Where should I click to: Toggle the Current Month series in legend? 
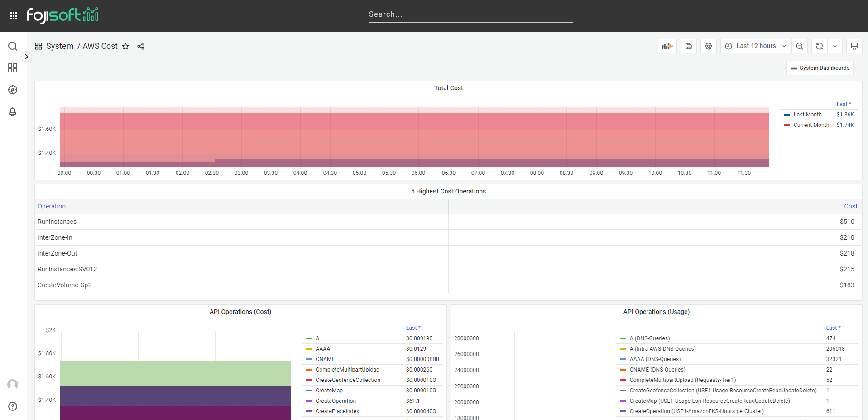[811, 125]
